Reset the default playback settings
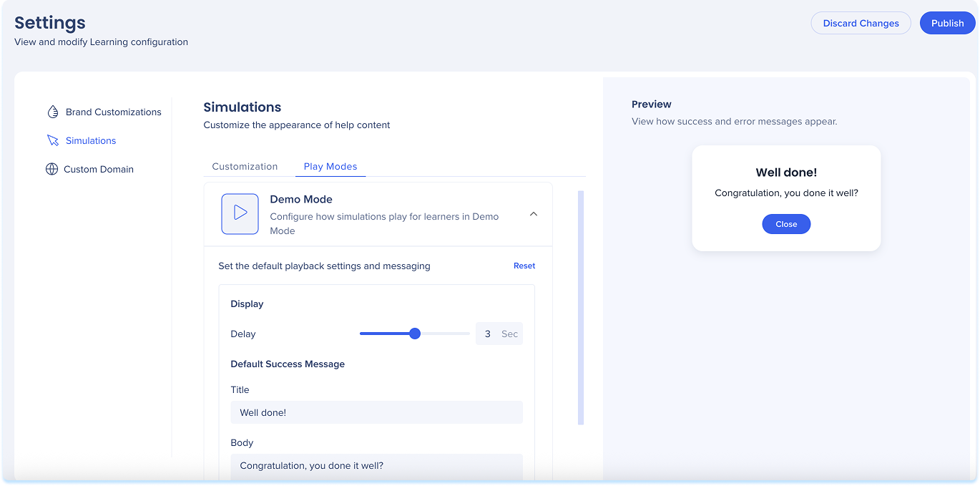This screenshot has height=486, width=980. click(x=524, y=266)
